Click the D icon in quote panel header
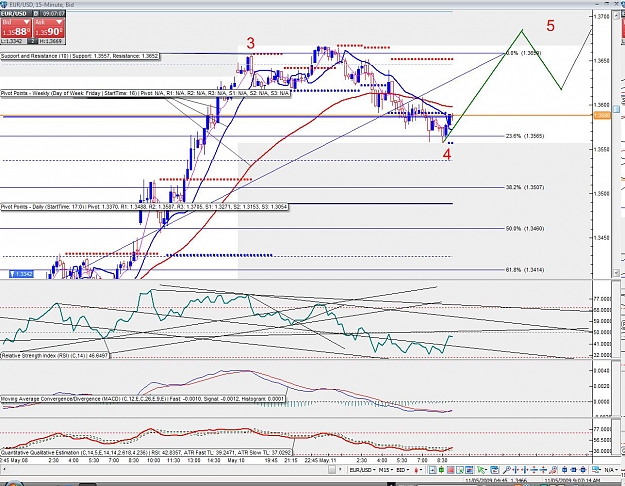This screenshot has width=625, height=486. 36,14
